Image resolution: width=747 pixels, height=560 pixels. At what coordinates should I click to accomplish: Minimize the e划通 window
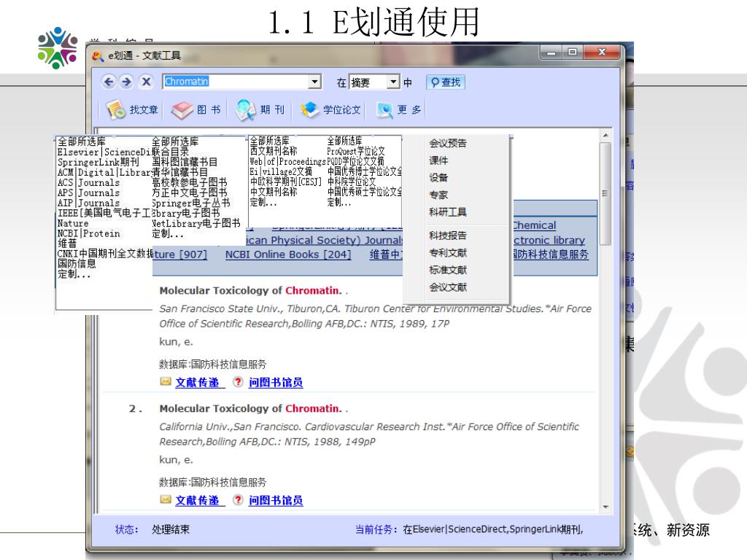[551, 52]
